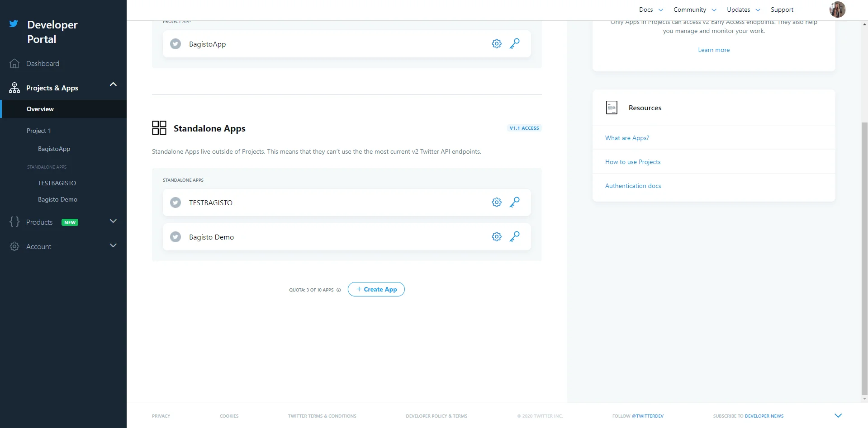Click the key icon for Bagisto Demo
The height and width of the screenshot is (428, 868).
(514, 237)
